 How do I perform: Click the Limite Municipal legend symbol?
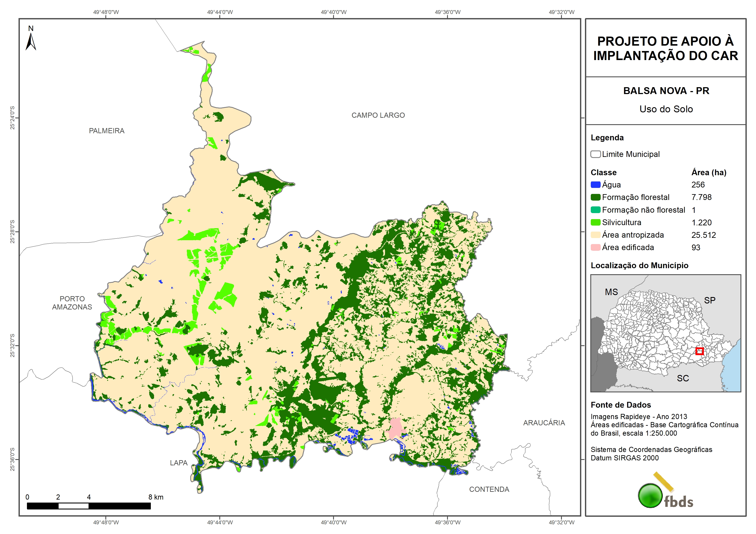coord(595,154)
